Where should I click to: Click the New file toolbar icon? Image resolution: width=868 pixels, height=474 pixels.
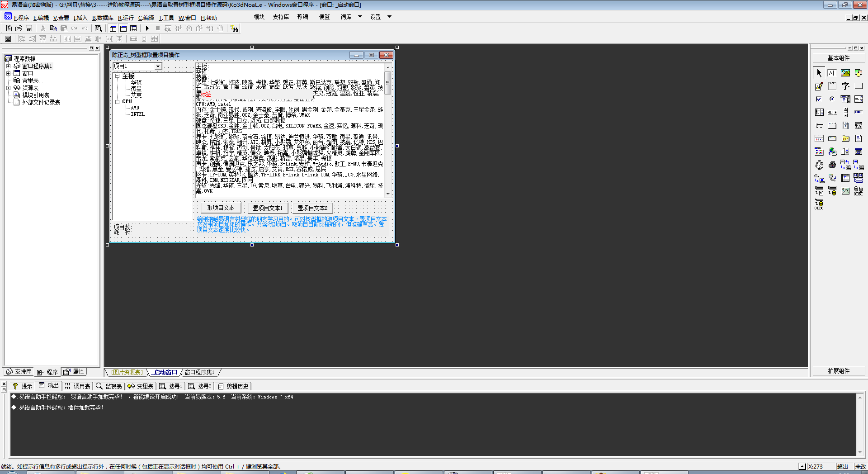[x=9, y=28]
